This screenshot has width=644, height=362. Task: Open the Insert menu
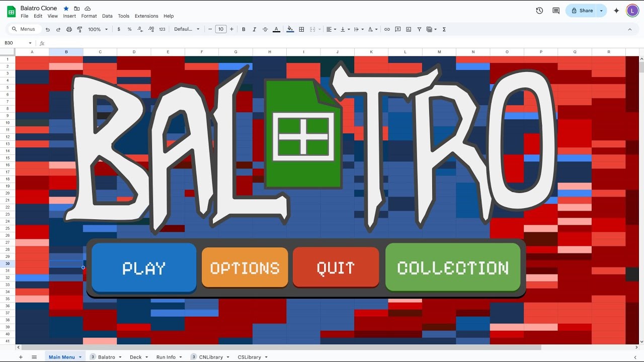[69, 16]
